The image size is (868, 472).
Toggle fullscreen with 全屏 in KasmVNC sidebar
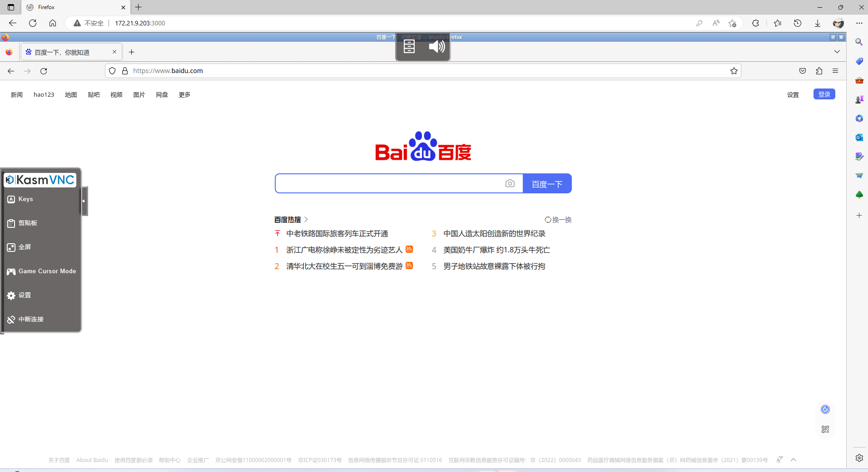[24, 247]
